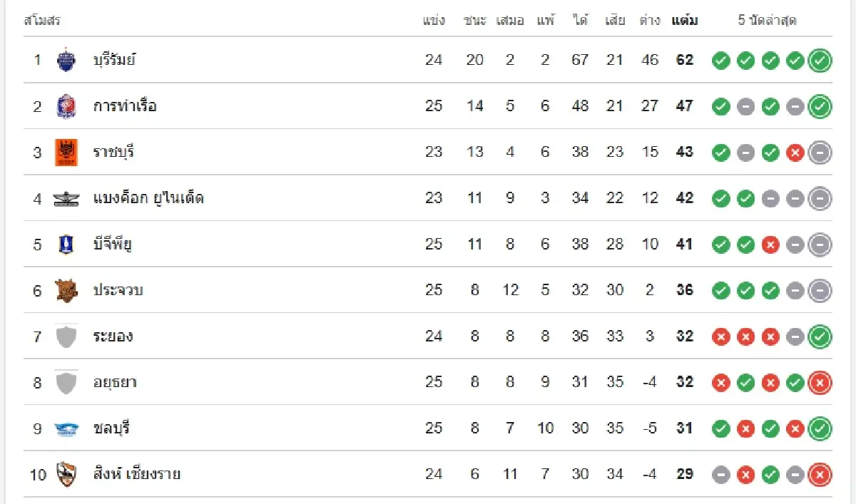This screenshot has width=856, height=504.
Task: Click the Port FC (การท่าเรือ) crest
Action: 66,106
